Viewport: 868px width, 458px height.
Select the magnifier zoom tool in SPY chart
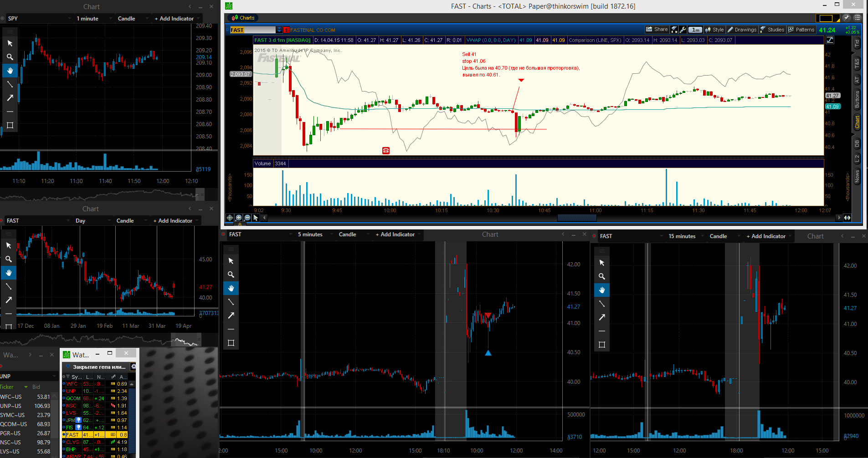(10, 57)
